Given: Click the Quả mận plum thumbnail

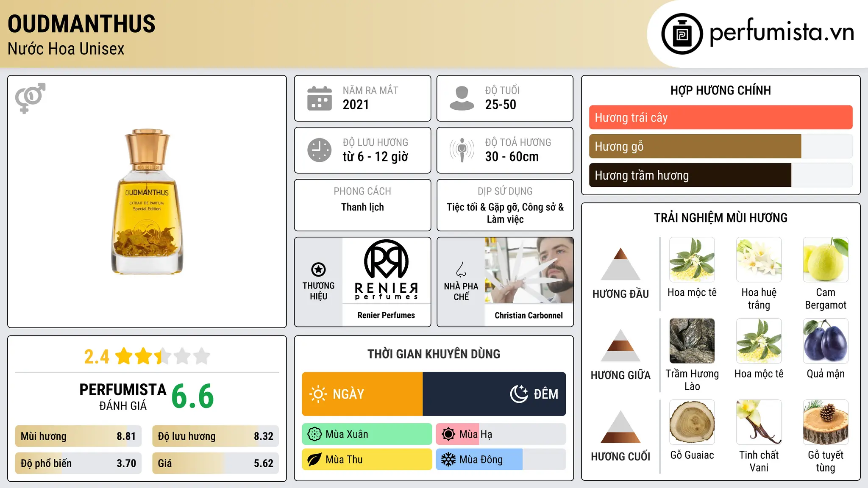Looking at the screenshot, I should [826, 341].
